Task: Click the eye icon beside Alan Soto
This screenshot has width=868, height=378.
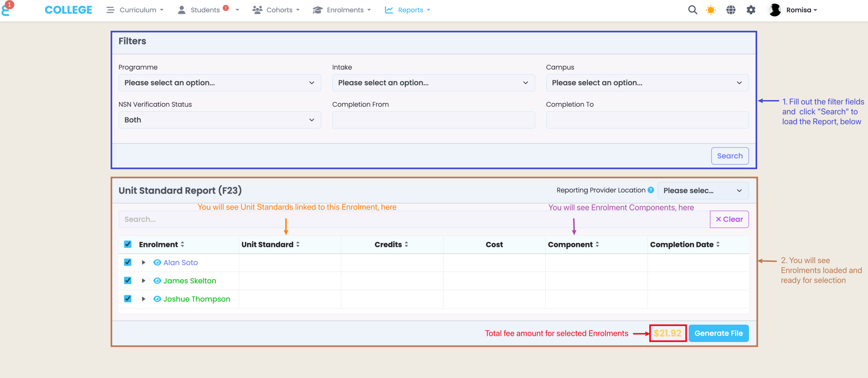Action: pyautogui.click(x=157, y=262)
